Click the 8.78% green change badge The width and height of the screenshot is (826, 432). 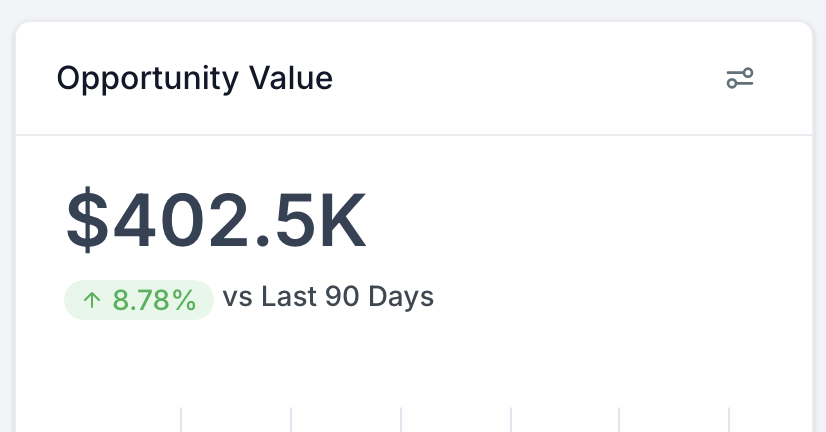coord(139,300)
